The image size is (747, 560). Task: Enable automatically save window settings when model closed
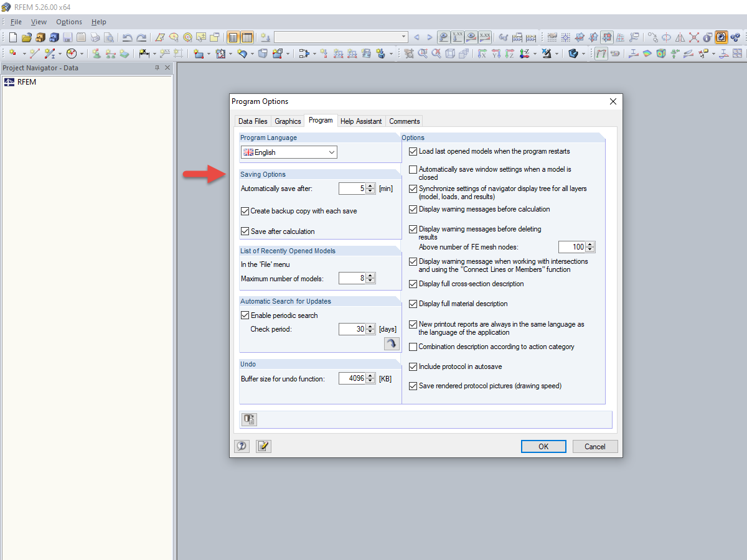point(413,169)
